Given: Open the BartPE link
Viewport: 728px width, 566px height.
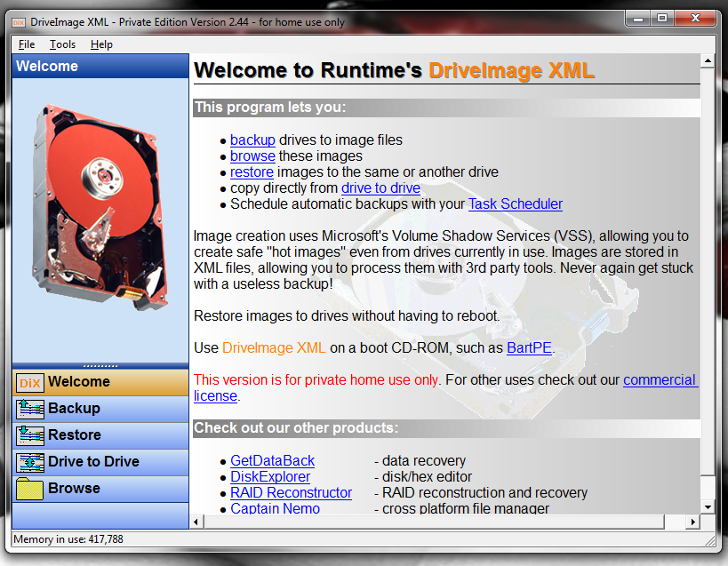Looking at the screenshot, I should 529,348.
